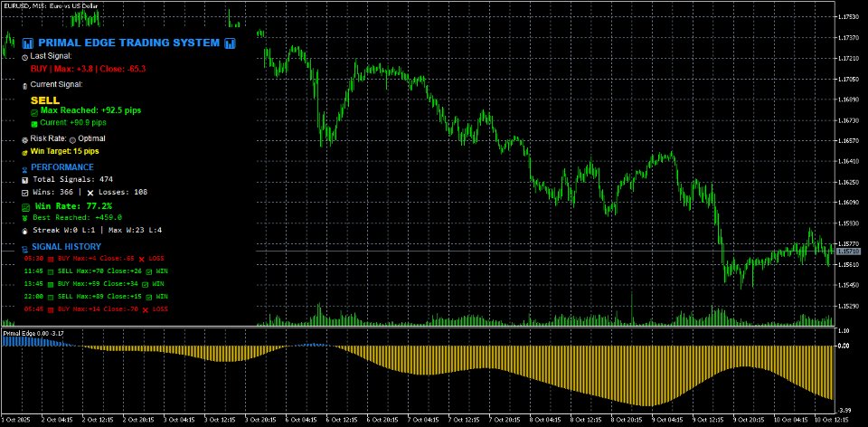Image resolution: width=868 pixels, height=427 pixels.
Task: Click the list icon beside SIGNAL HISTORY
Action: (25, 250)
